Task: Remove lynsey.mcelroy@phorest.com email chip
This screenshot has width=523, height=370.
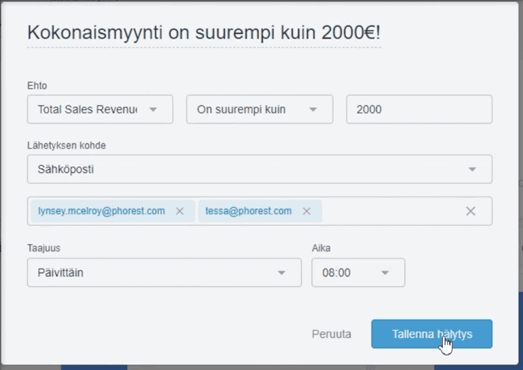Action: 180,211
